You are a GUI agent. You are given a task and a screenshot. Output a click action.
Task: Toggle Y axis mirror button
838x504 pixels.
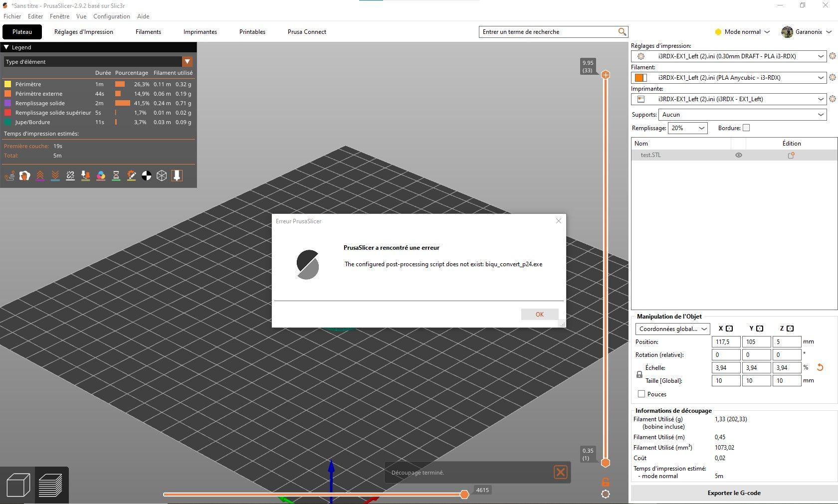[x=760, y=329]
